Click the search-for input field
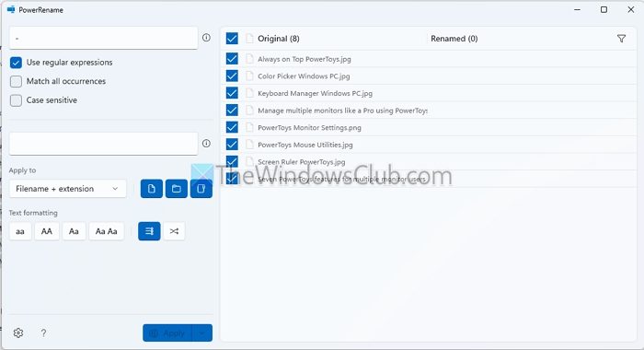Viewport: 644px width, 350px height. tap(103, 39)
